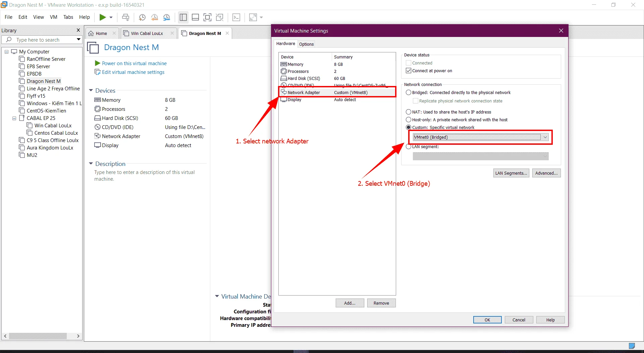Toggle the Library sidebar toolbar icon
This screenshot has height=353, width=644.
(x=183, y=17)
